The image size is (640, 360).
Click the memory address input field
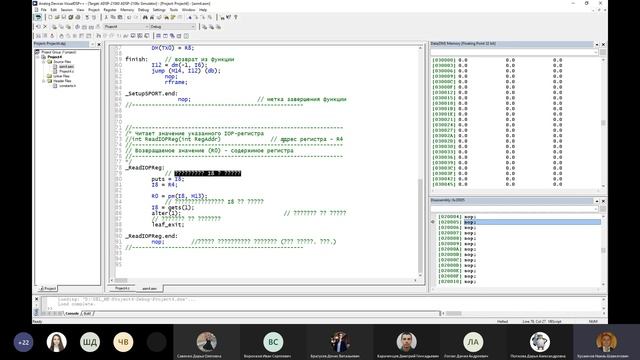click(514, 52)
